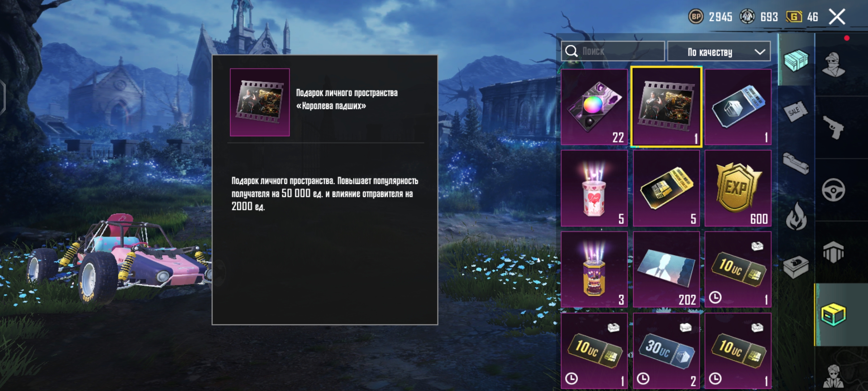Click the BP currency balance
The height and width of the screenshot is (391, 868).
(x=710, y=17)
